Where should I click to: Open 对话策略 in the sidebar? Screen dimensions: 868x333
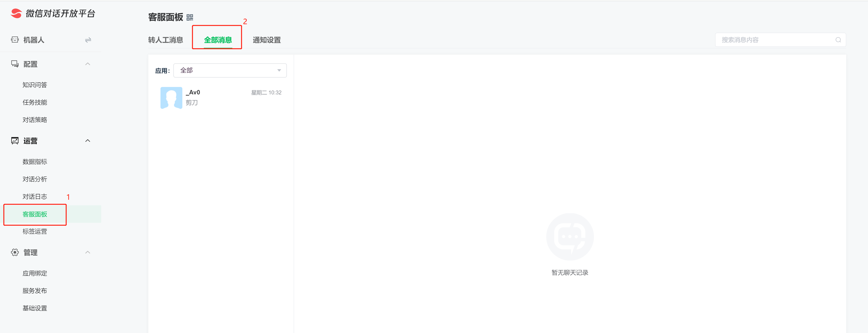[35, 120]
